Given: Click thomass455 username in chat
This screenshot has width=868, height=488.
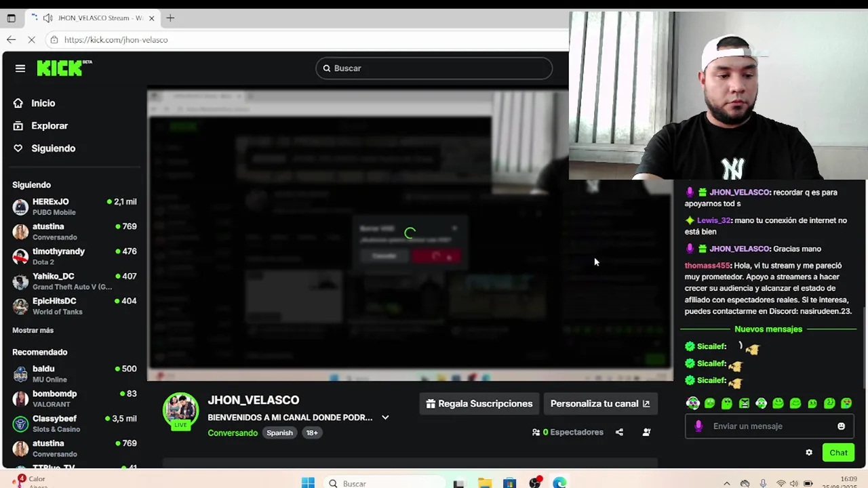Looking at the screenshot, I should point(707,266).
